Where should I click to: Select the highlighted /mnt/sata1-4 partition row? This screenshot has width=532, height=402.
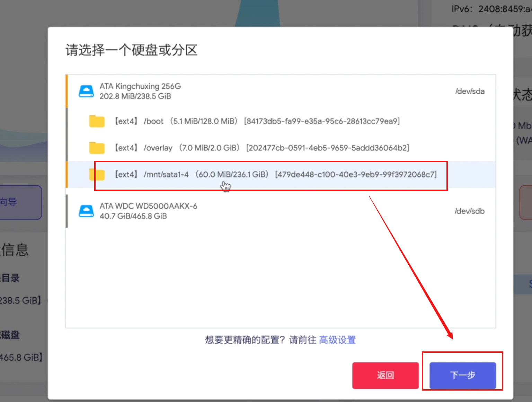[x=242, y=174]
